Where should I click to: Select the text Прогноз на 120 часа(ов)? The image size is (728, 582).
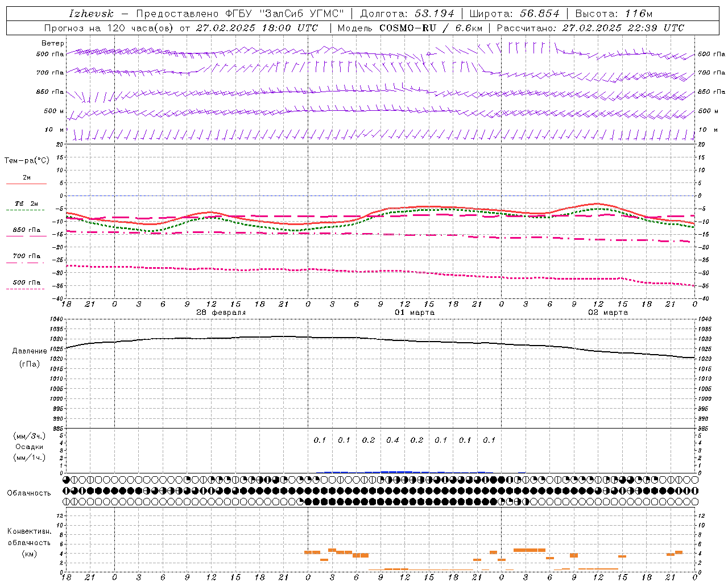(109, 28)
